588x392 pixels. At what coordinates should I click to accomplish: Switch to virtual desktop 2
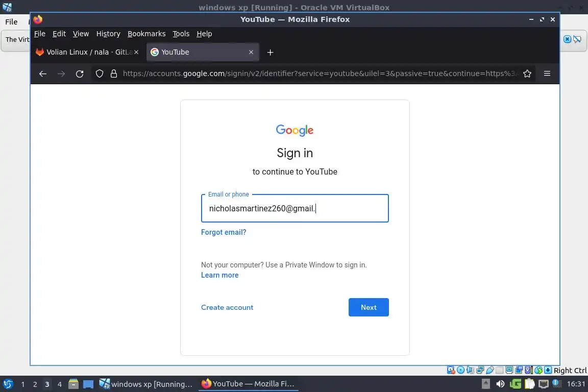(x=35, y=384)
